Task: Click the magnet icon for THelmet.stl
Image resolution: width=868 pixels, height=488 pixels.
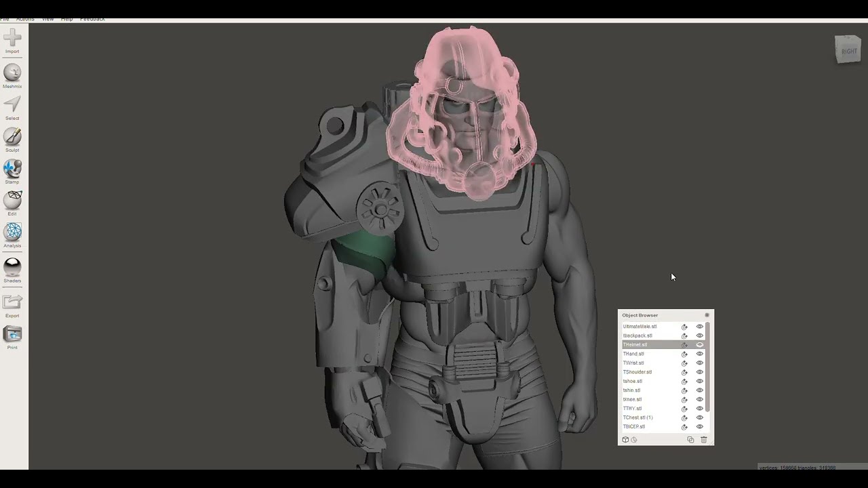Action: pyautogui.click(x=684, y=345)
